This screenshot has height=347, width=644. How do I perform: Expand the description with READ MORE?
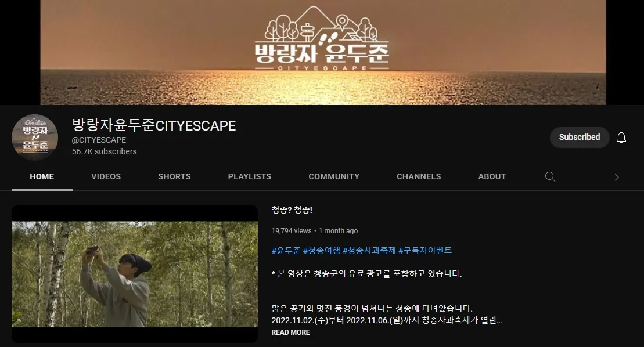coord(290,332)
